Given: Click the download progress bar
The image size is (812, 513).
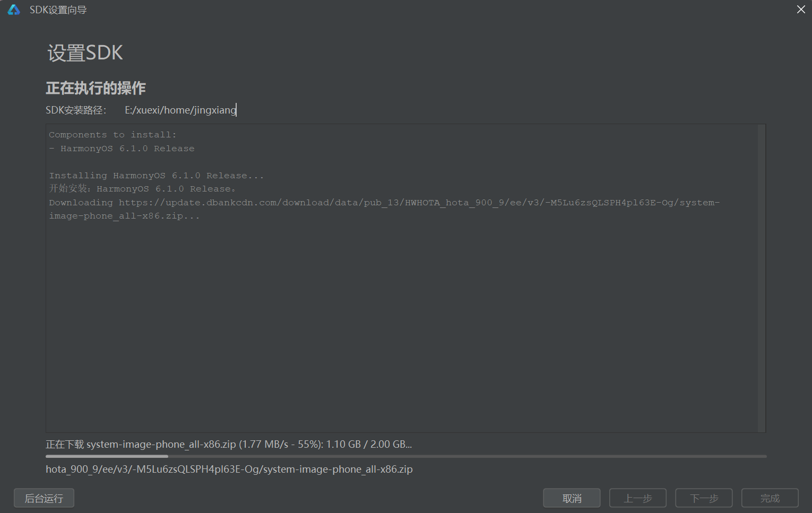Looking at the screenshot, I should [x=406, y=456].
